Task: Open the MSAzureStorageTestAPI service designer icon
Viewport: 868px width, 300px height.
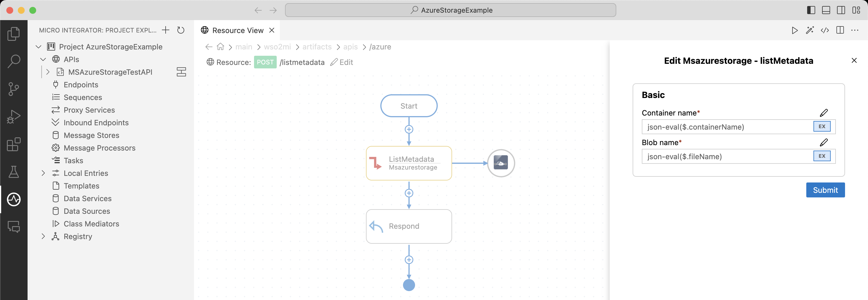Action: (181, 72)
